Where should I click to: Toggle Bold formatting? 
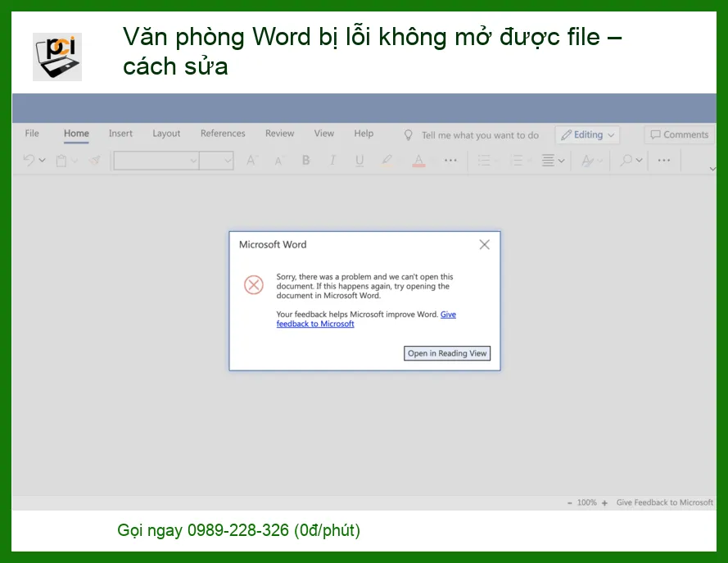pyautogui.click(x=306, y=161)
